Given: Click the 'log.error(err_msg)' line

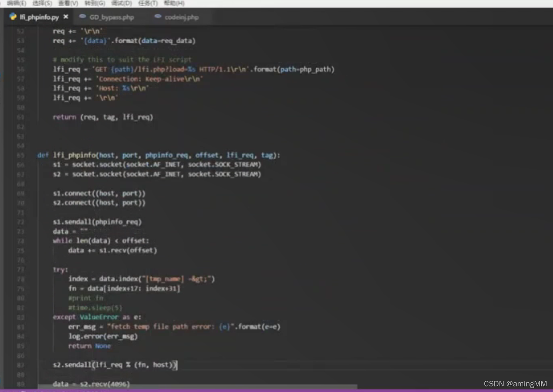Looking at the screenshot, I should (x=103, y=336).
